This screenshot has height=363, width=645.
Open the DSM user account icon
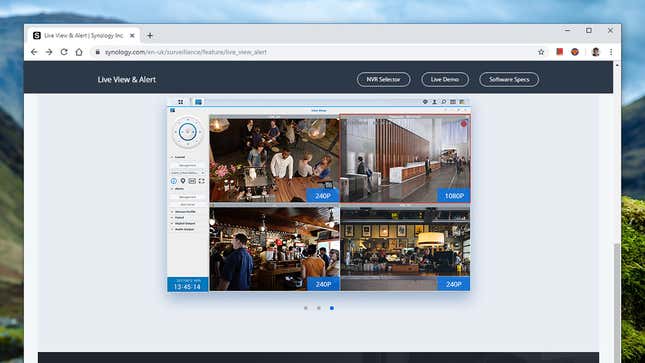click(434, 102)
